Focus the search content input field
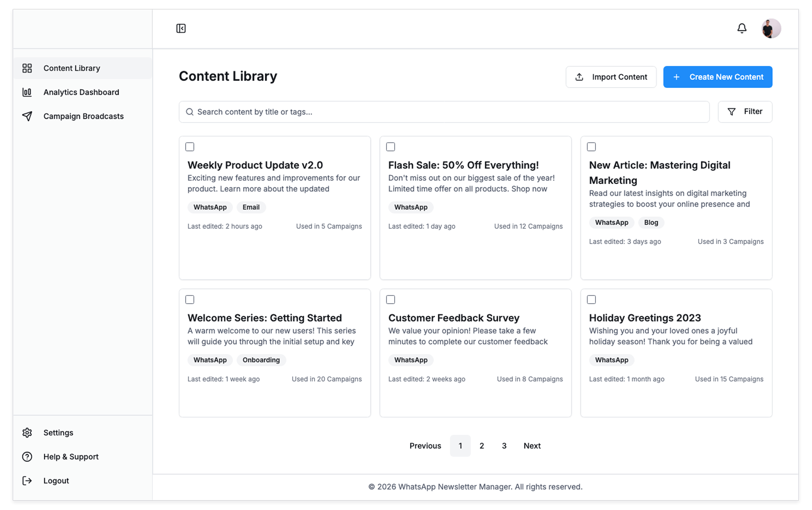This screenshot has width=812, height=510. point(444,112)
